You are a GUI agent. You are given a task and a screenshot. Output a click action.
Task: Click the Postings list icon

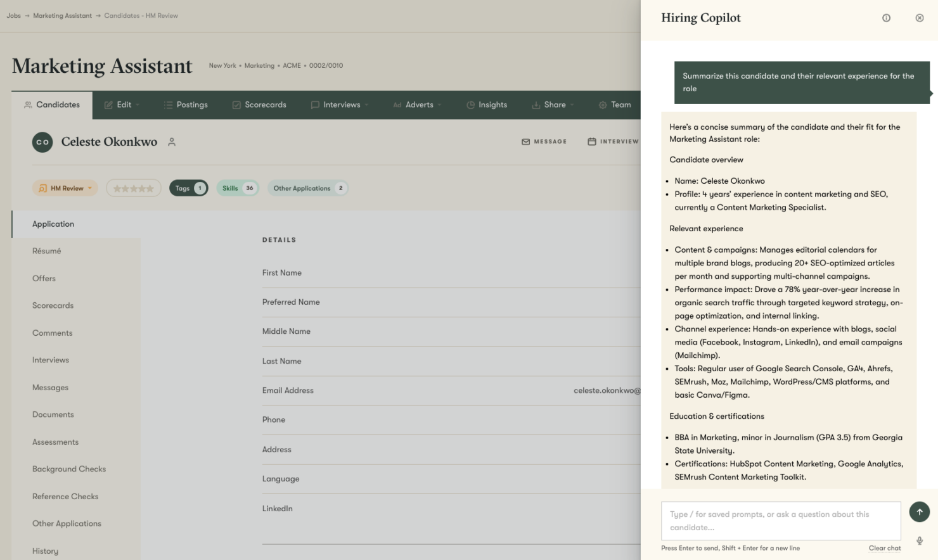[168, 105]
